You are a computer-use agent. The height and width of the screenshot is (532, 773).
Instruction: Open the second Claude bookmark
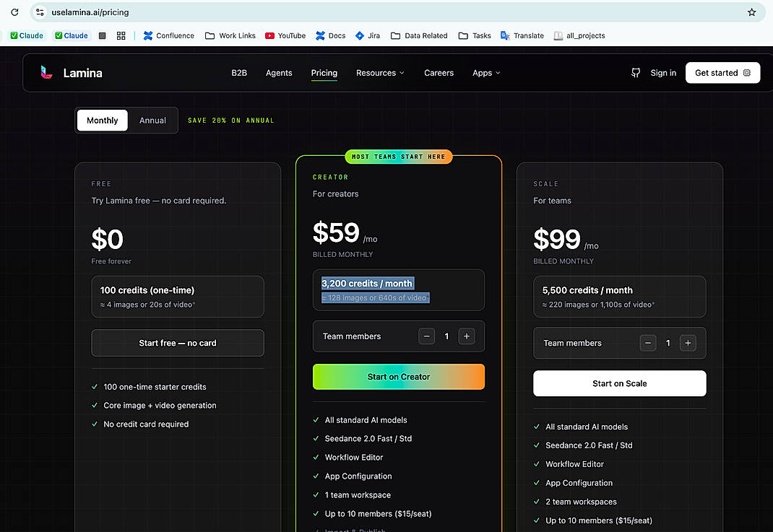tap(72, 35)
